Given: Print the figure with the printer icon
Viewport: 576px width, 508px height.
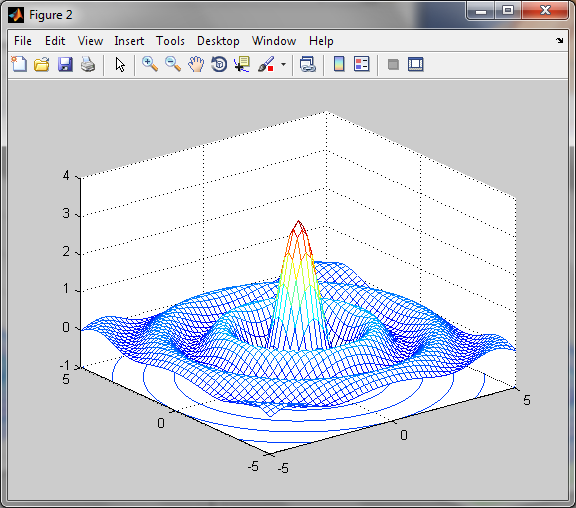Looking at the screenshot, I should coord(88,64).
